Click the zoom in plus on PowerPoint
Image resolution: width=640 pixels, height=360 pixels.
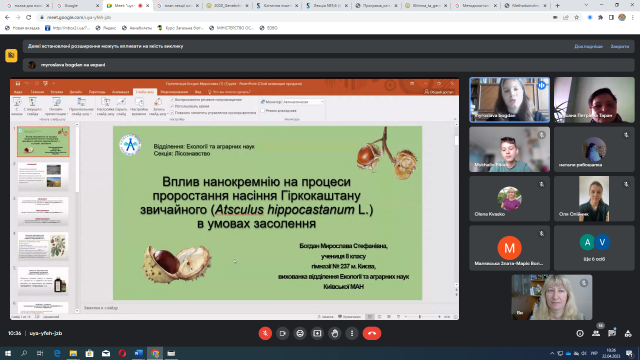pos(439,317)
